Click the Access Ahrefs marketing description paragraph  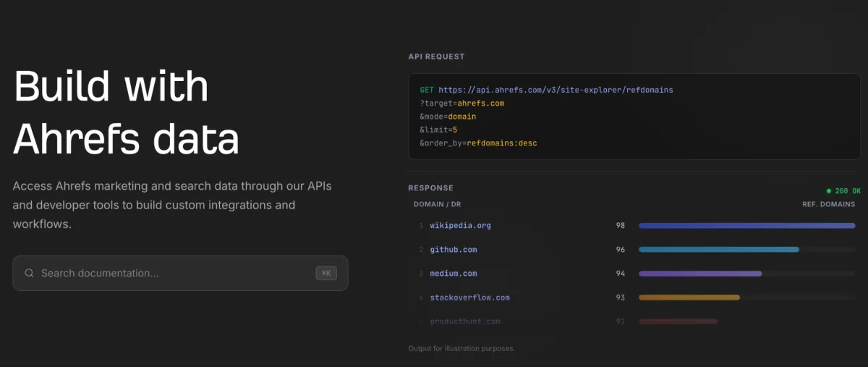click(172, 205)
